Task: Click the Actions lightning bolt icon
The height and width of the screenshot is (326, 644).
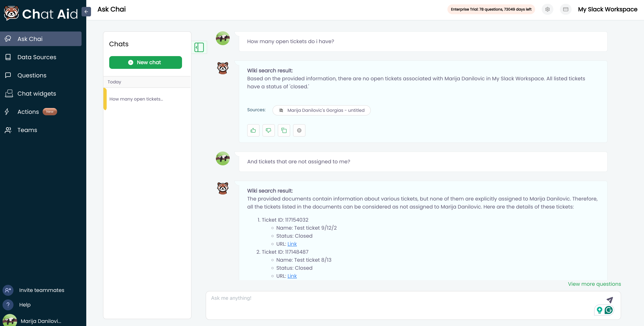Action: 7,112
